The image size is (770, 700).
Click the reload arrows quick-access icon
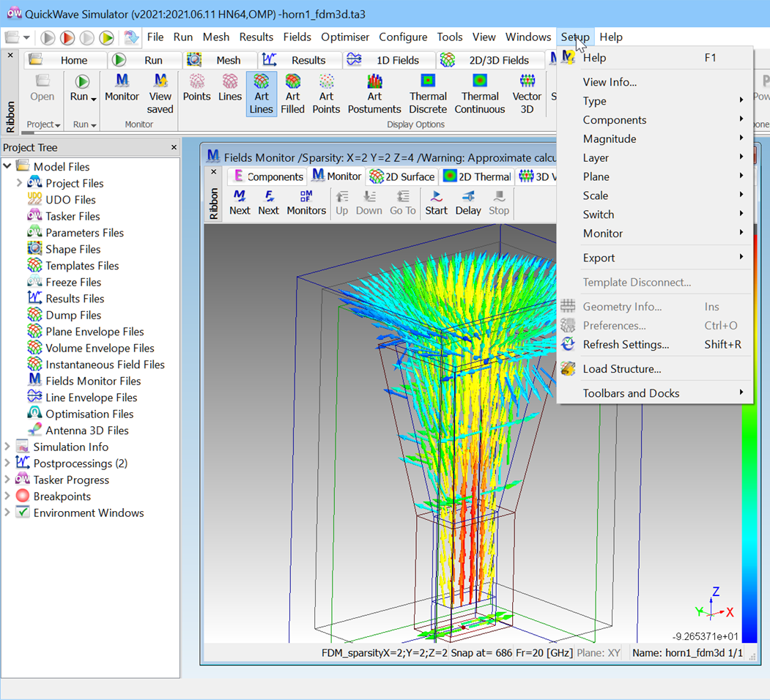click(131, 38)
